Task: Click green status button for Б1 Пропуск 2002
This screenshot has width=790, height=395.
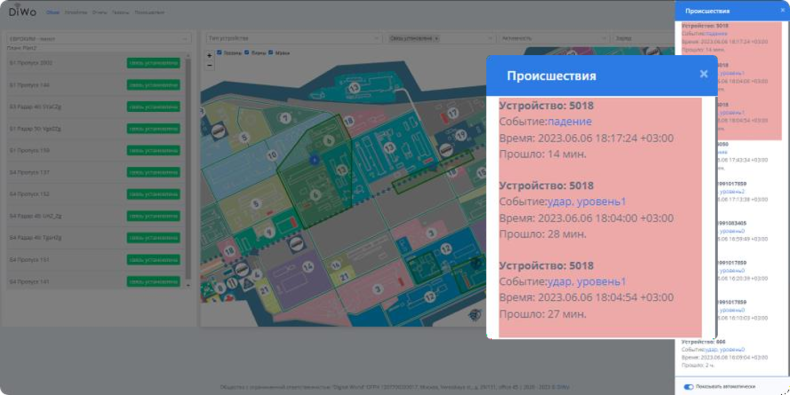Action: point(153,63)
